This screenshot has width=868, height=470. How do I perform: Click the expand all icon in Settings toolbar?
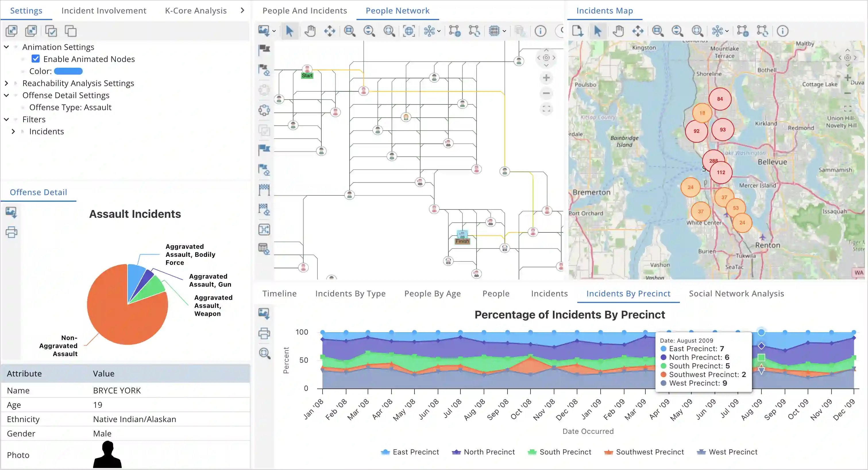pyautogui.click(x=11, y=31)
